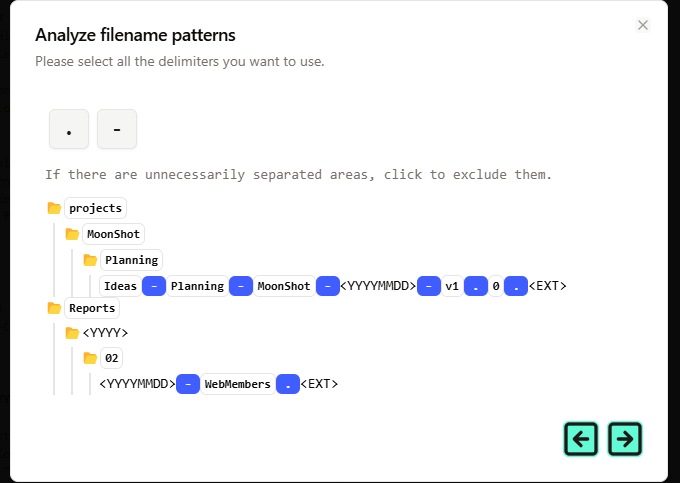Select the MoonShot folder label in tree
Image resolution: width=680 pixels, height=483 pixels.
pos(114,234)
